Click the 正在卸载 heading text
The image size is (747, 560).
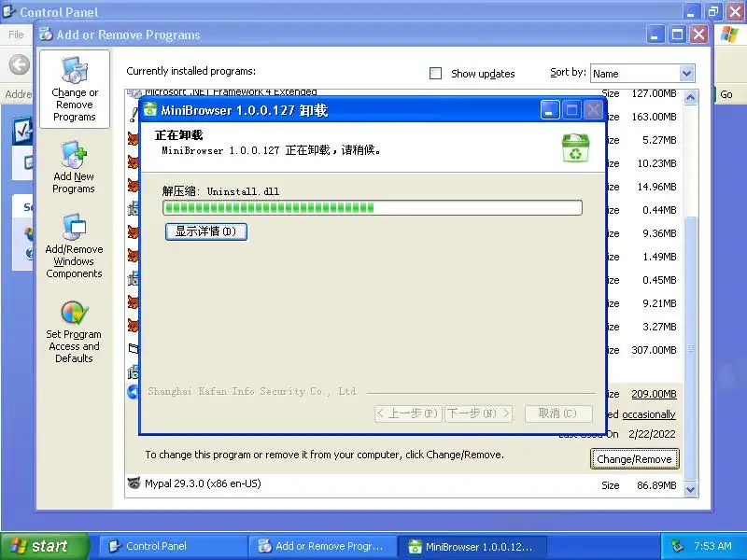click(x=178, y=135)
